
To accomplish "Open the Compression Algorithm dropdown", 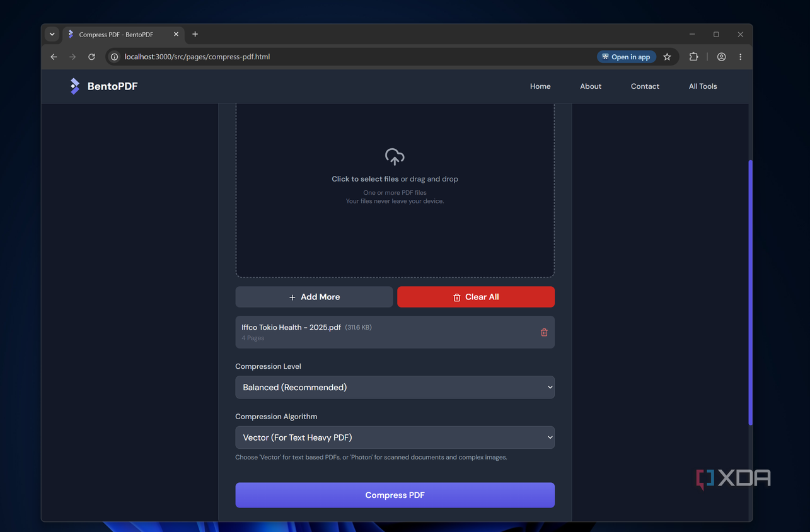I will (x=395, y=437).
